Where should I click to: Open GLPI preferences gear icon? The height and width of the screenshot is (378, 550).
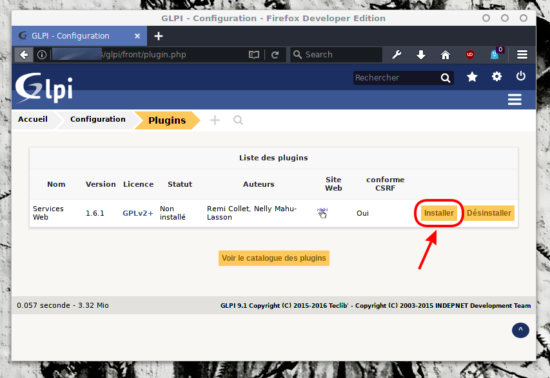(x=497, y=76)
